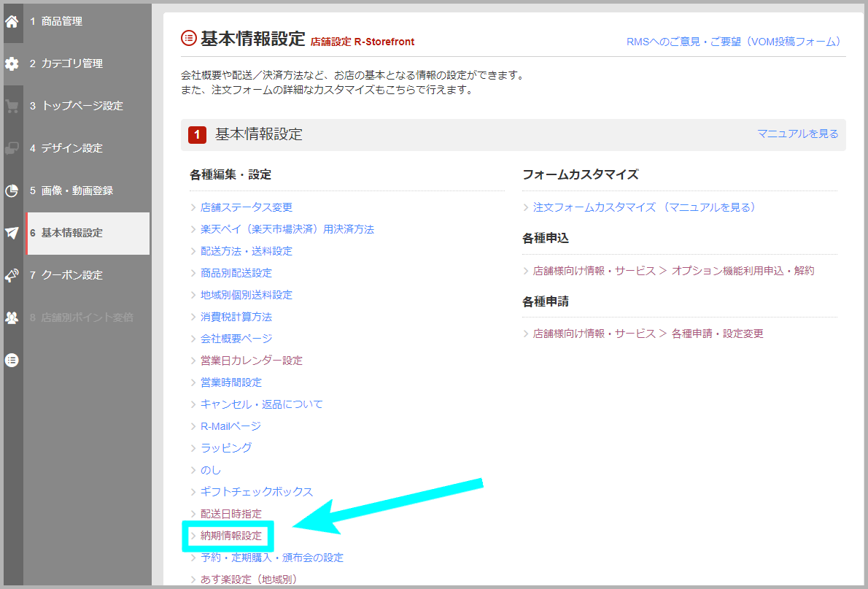
Task: Open RMSへのご意見・ご要望 VOM投稿フォーム link
Action: tap(734, 42)
